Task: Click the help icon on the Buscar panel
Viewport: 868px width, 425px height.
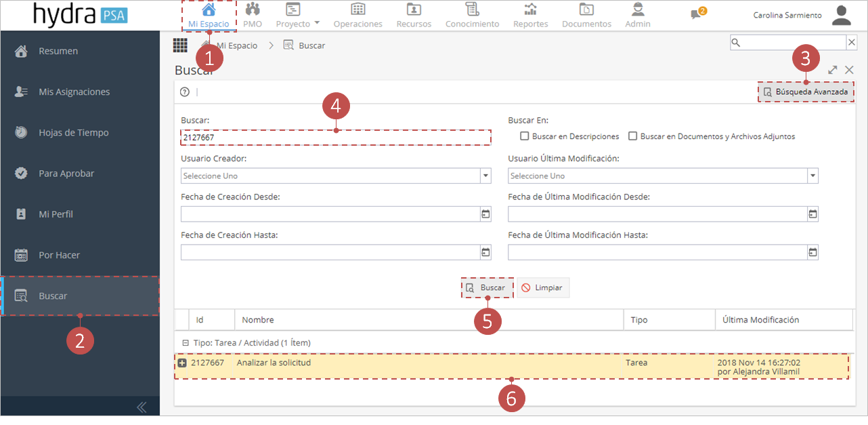Action: [184, 92]
